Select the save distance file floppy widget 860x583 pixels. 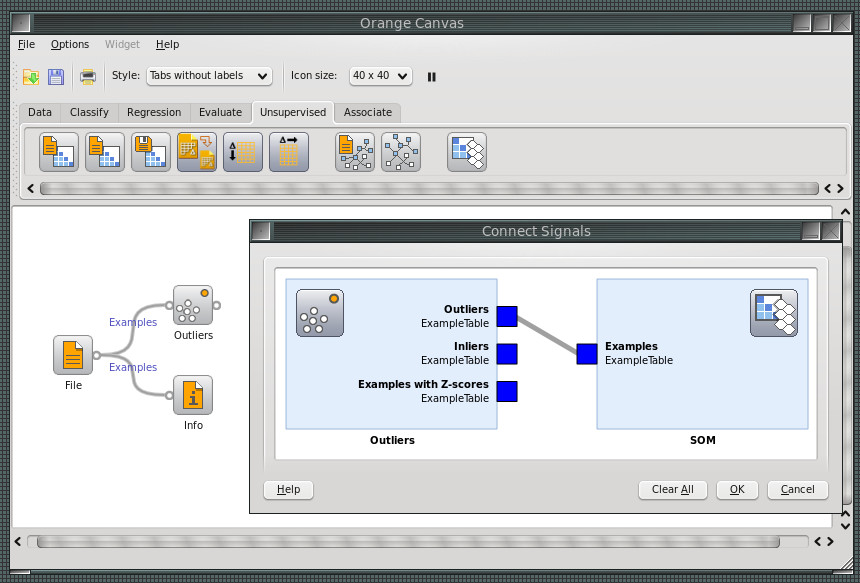tap(151, 152)
